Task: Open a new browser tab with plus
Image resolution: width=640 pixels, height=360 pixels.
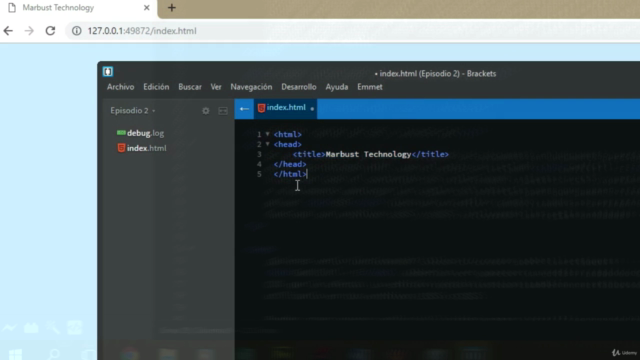Action: tap(171, 8)
